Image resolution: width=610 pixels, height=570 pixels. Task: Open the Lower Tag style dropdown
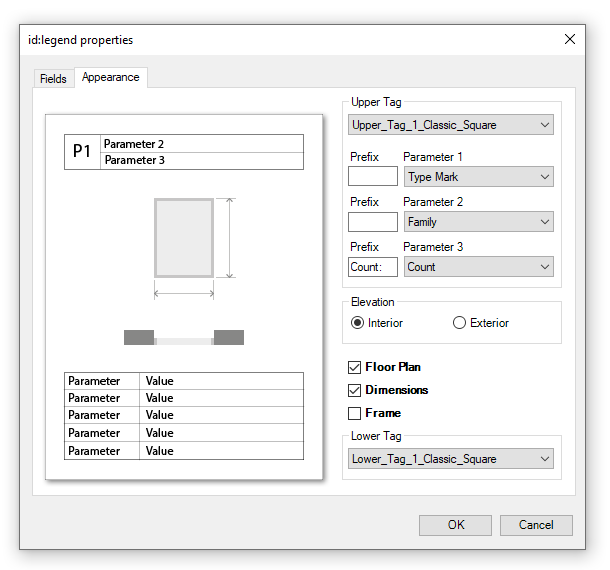coord(451,459)
